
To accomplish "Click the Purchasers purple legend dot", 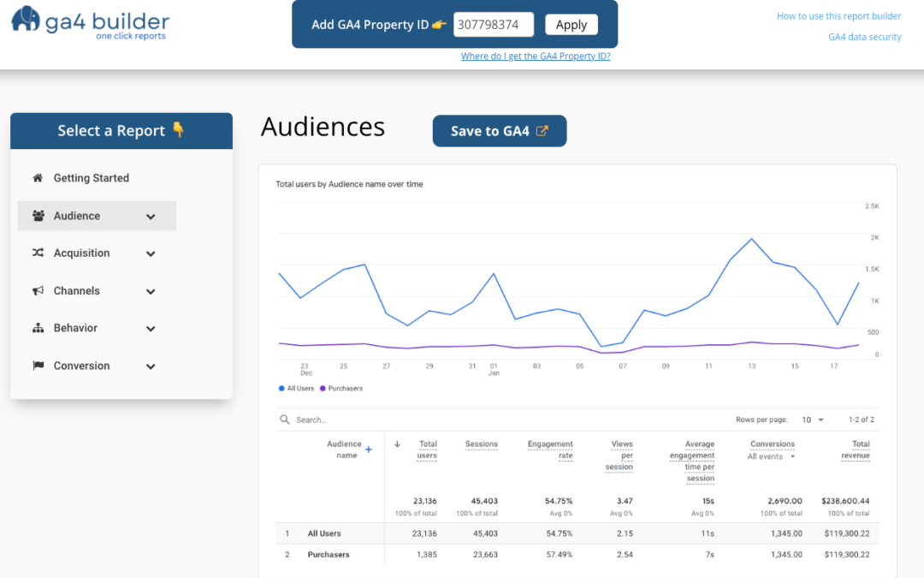I will click(323, 388).
